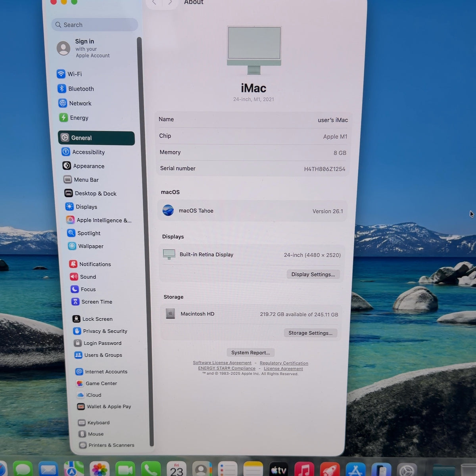Open the ENERGY STAR Compliance link
Image resolution: width=476 pixels, height=476 pixels.
coord(227,369)
